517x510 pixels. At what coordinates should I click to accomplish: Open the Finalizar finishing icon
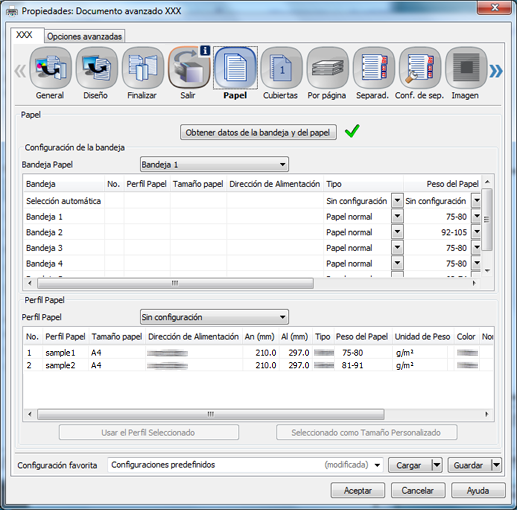click(x=143, y=68)
